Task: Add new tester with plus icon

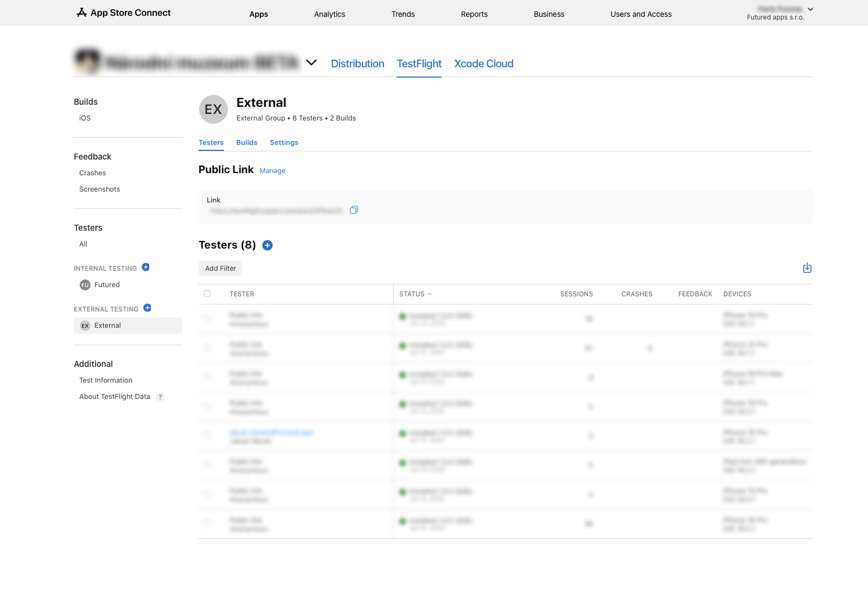Action: point(267,245)
